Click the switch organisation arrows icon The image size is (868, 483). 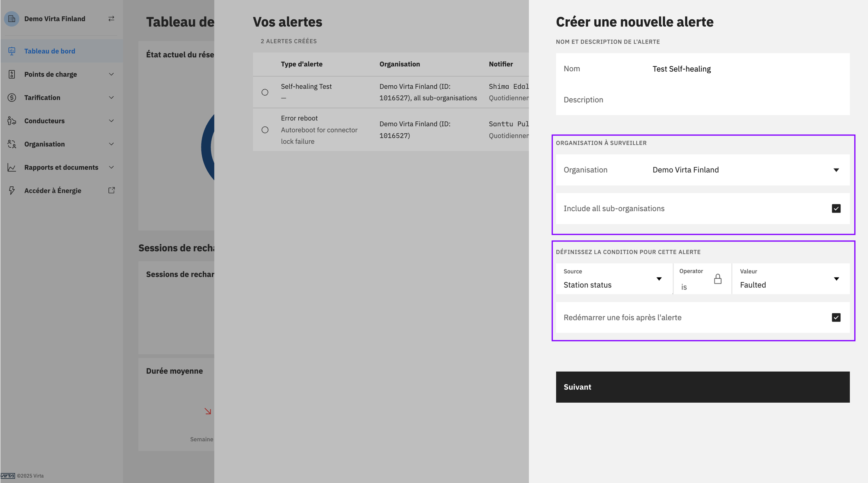(111, 18)
